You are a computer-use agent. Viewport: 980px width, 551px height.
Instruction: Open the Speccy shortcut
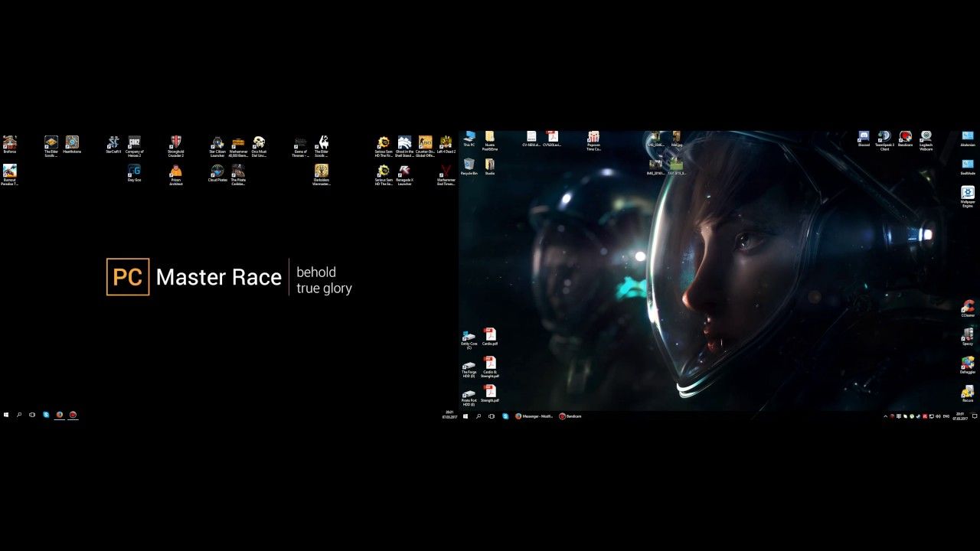[968, 337]
